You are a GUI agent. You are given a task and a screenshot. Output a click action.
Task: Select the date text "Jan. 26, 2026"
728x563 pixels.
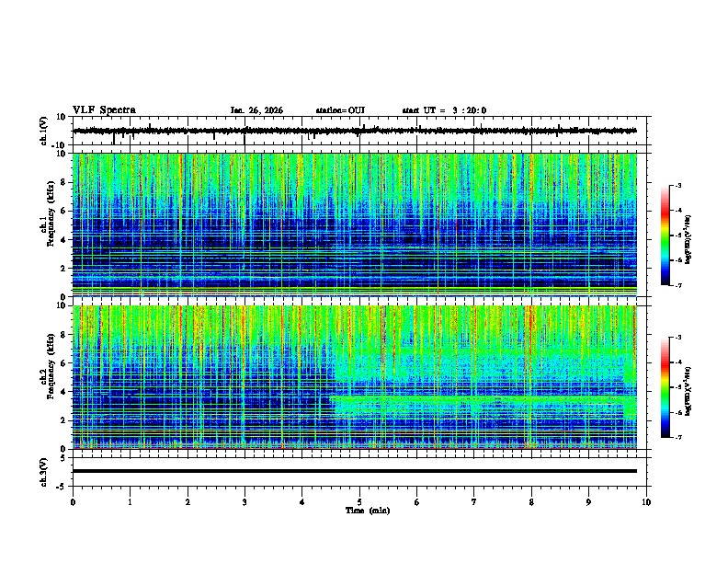256,110
